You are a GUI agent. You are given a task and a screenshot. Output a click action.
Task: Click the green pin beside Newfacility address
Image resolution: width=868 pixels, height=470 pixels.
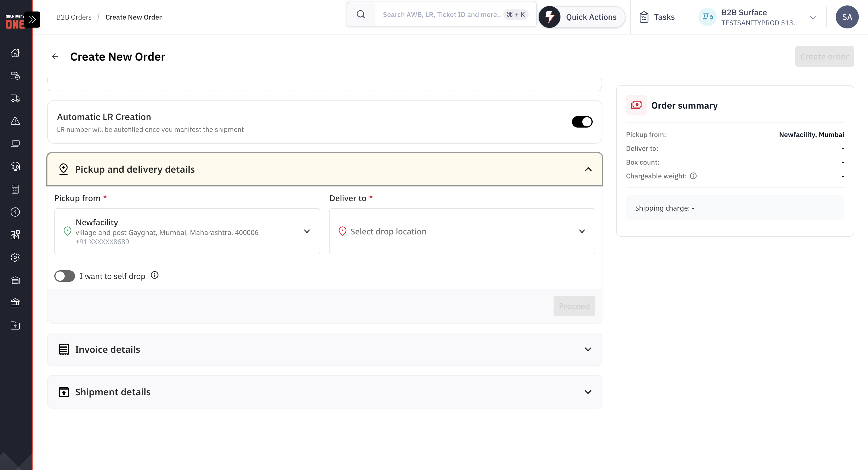pos(67,231)
